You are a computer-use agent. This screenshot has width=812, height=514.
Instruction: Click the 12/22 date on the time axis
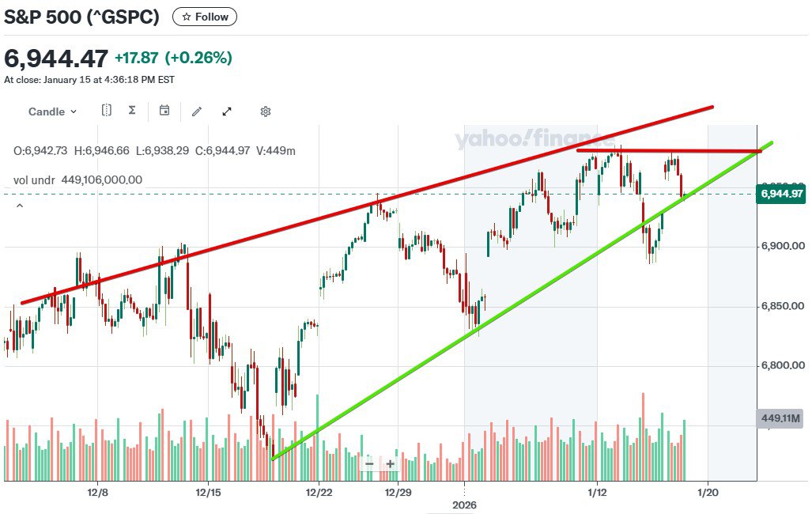pyautogui.click(x=318, y=491)
